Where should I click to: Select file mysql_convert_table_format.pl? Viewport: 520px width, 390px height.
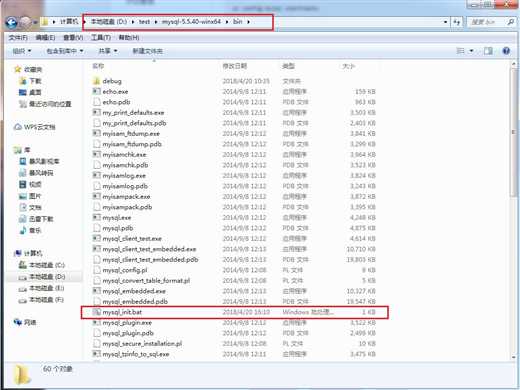click(x=146, y=281)
